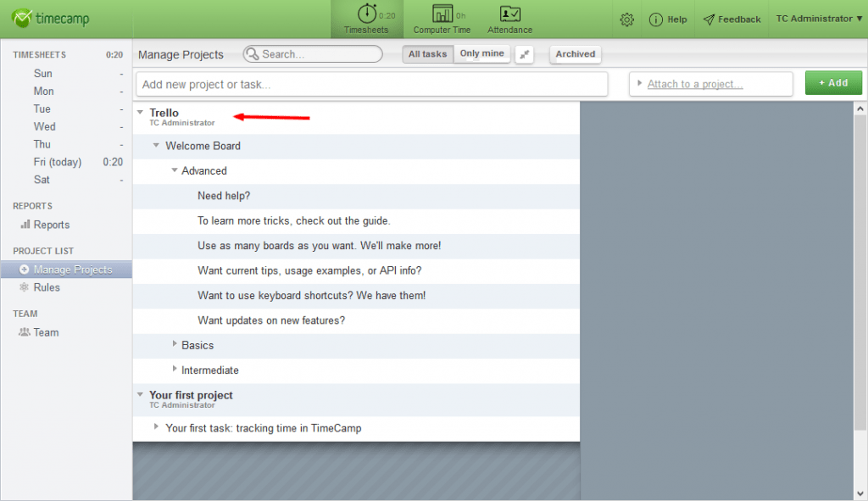Click the Archived button
Viewport: 868px width, 501px height.
pyautogui.click(x=576, y=53)
